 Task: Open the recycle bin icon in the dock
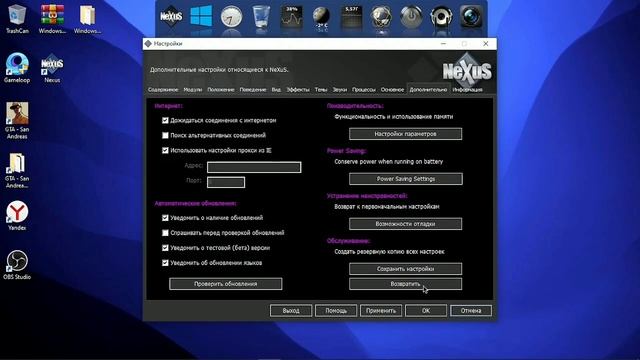(261, 16)
